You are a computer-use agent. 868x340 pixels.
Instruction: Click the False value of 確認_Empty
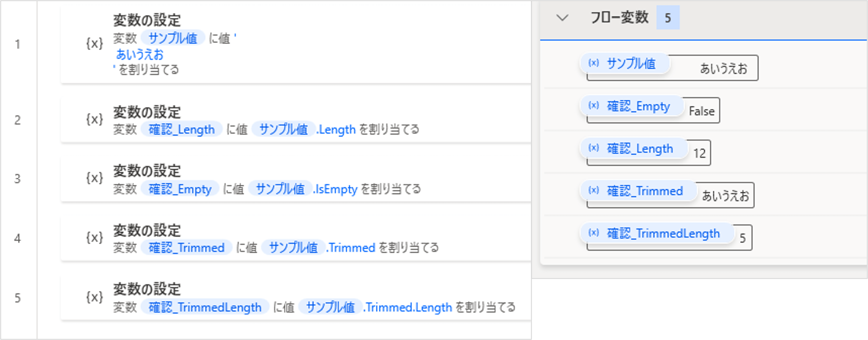click(x=701, y=111)
